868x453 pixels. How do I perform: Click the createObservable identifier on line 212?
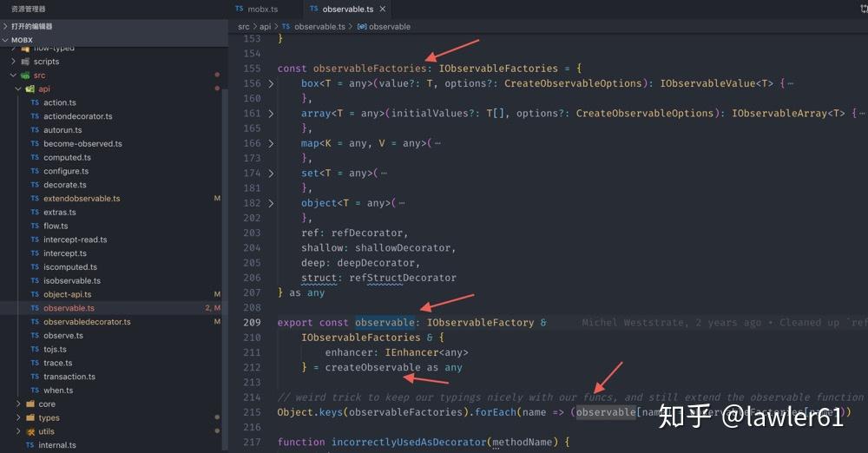click(372, 367)
